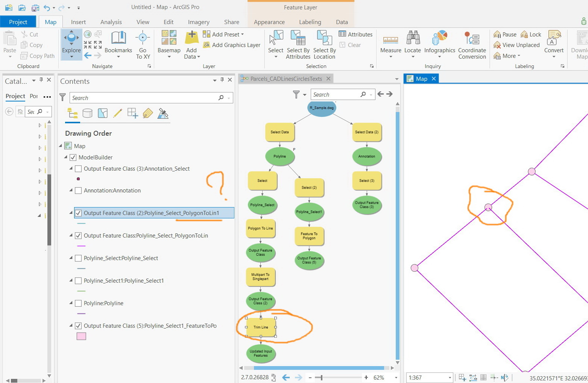The width and height of the screenshot is (588, 383).
Task: Click List By Data Source icon
Action: tap(87, 113)
